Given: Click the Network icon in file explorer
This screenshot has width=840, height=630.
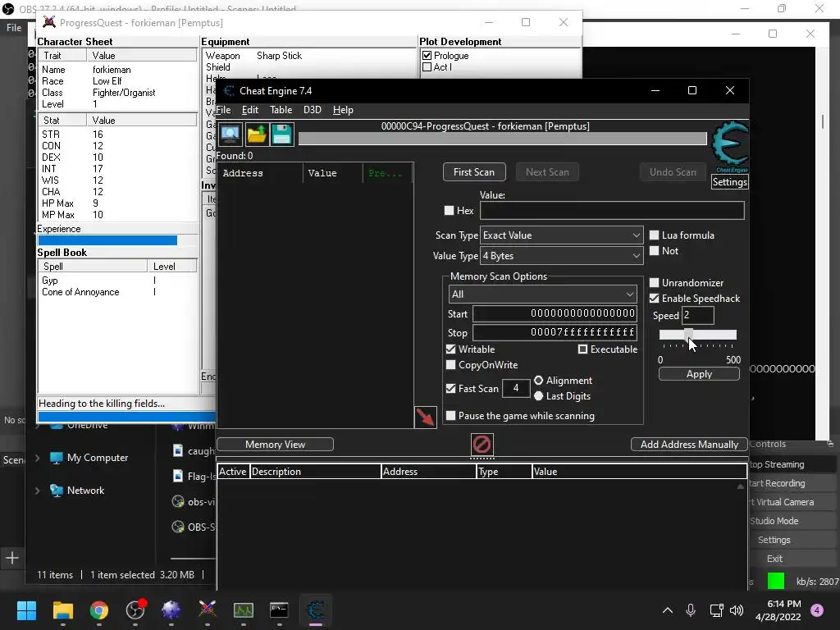Looking at the screenshot, I should pyautogui.click(x=57, y=491).
